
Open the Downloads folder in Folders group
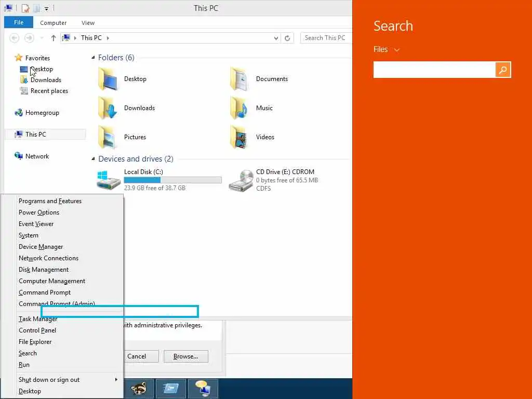click(x=108, y=108)
